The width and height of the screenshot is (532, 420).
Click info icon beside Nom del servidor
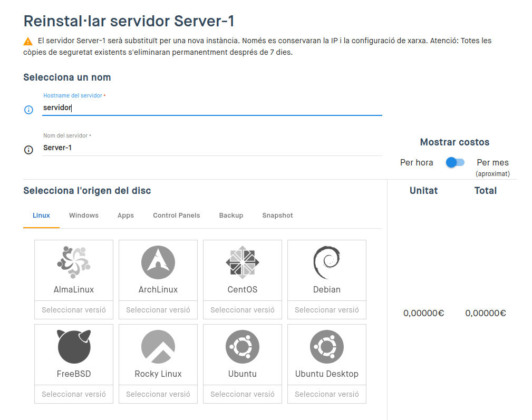point(29,150)
